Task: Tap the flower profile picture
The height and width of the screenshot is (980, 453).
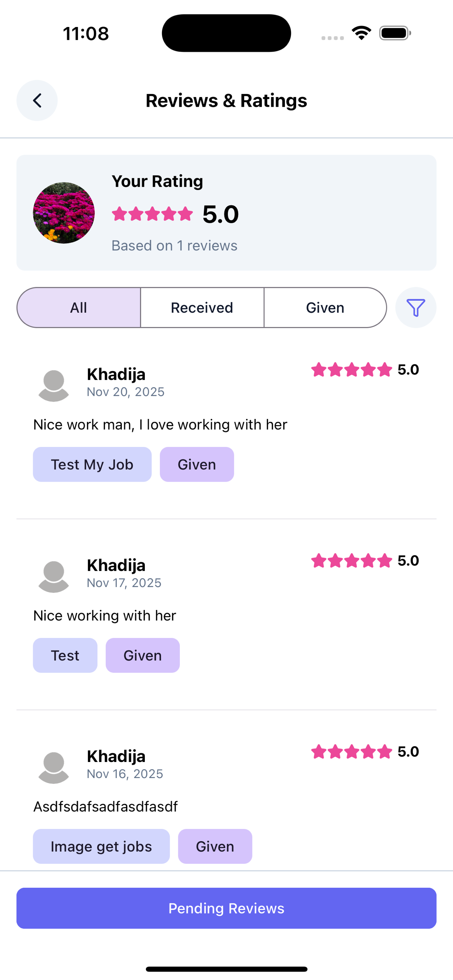Action: (x=63, y=213)
